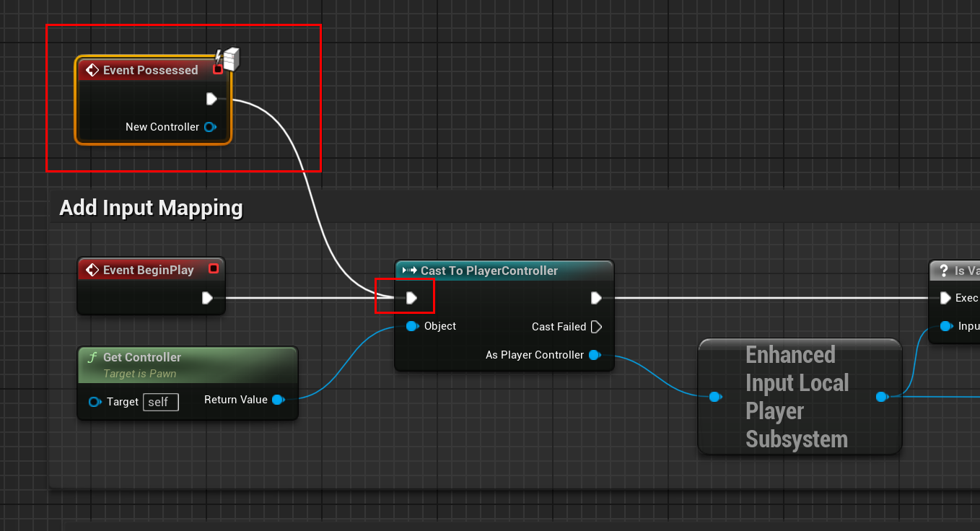The image size is (980, 531).
Task: Click Event Possessed's red delegate pin
Action: (218, 69)
